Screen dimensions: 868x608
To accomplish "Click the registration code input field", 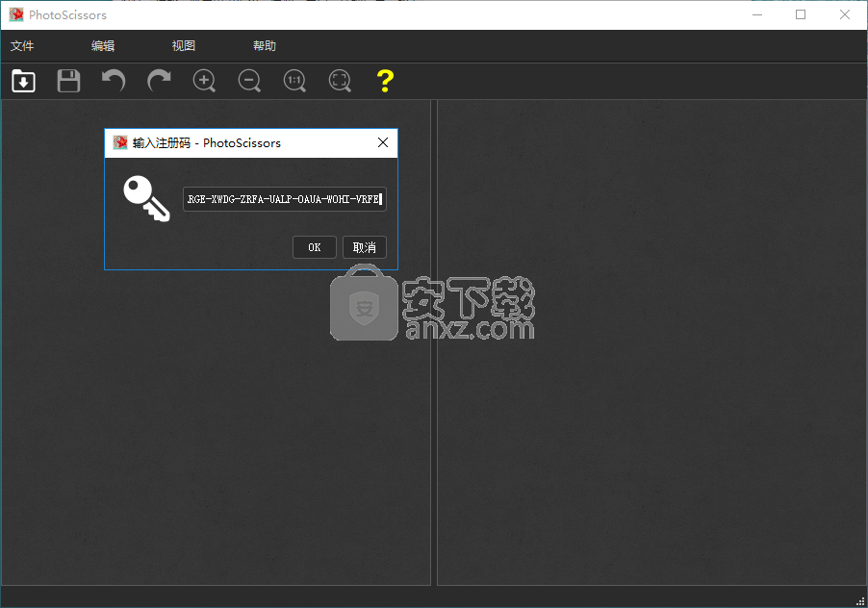I will click(285, 199).
